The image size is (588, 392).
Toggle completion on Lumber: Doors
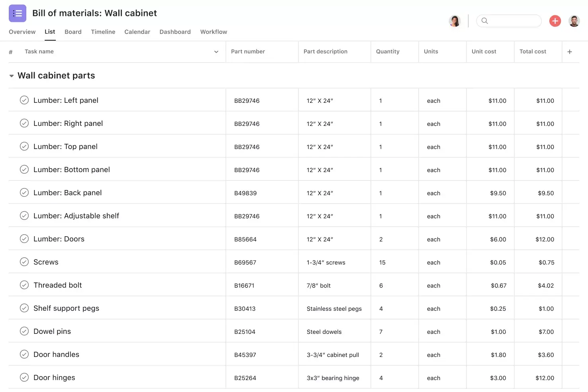coord(24,239)
